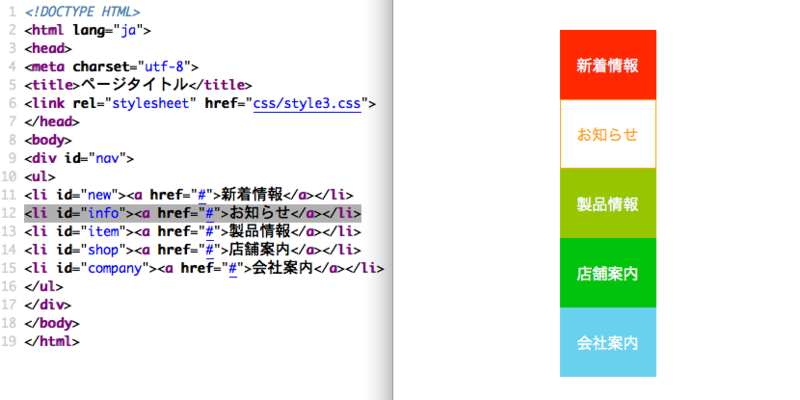The height and width of the screenshot is (400, 800).
Task: Click line number 19 in the gutter
Action: 9,342
